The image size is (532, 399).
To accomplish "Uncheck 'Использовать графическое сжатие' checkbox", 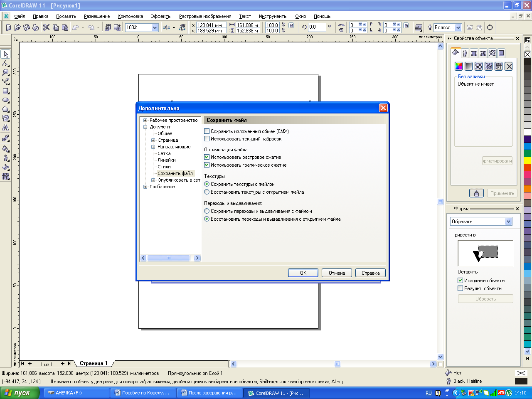I will (207, 165).
